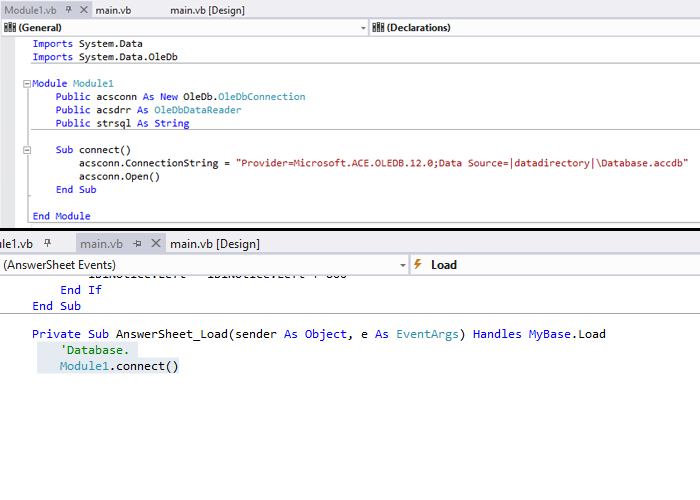Click the Module1 name in the Module declaration
Viewport: 700px width, 500px height.
(93, 83)
